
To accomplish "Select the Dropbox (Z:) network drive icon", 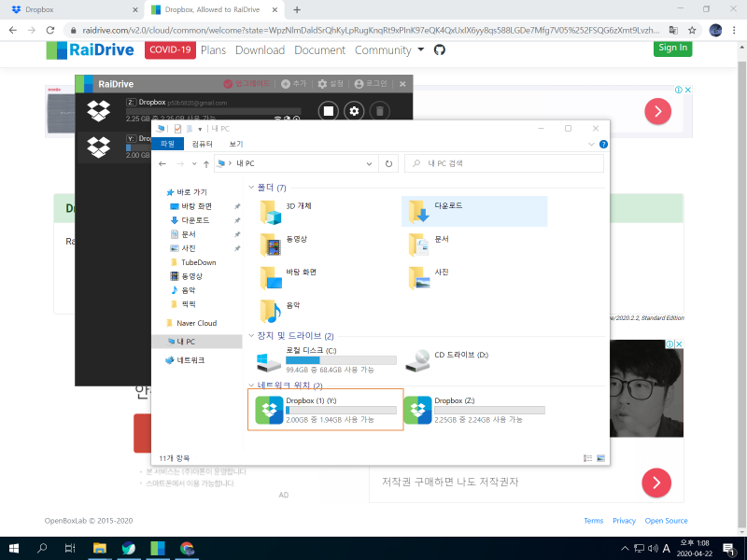I will [416, 410].
